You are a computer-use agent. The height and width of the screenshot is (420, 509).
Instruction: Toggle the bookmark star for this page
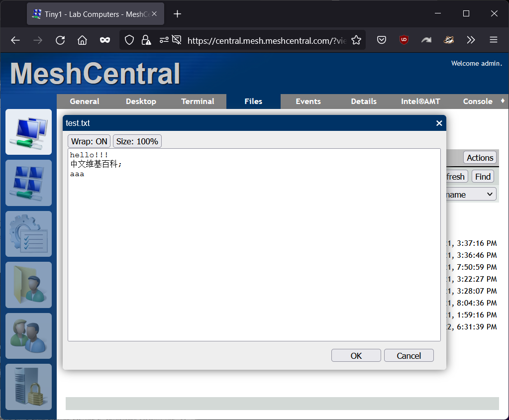coord(356,40)
